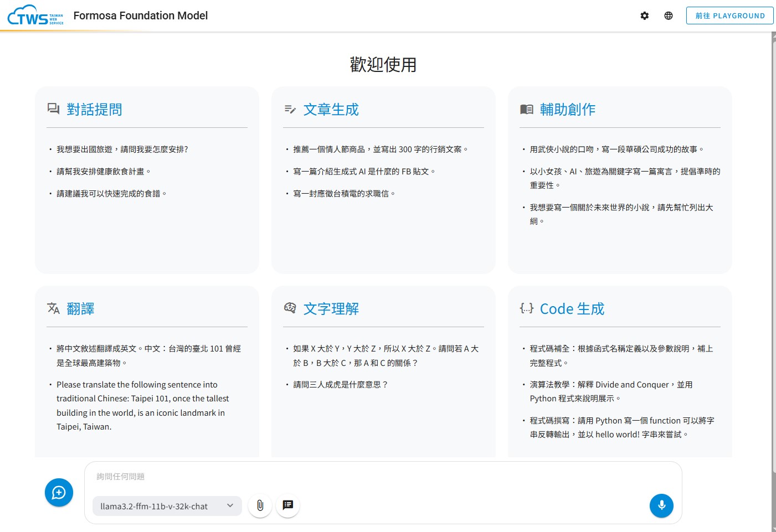Open prompt templates via the speech-list icon
Screen dimensions: 776x532
pyautogui.click(x=287, y=505)
